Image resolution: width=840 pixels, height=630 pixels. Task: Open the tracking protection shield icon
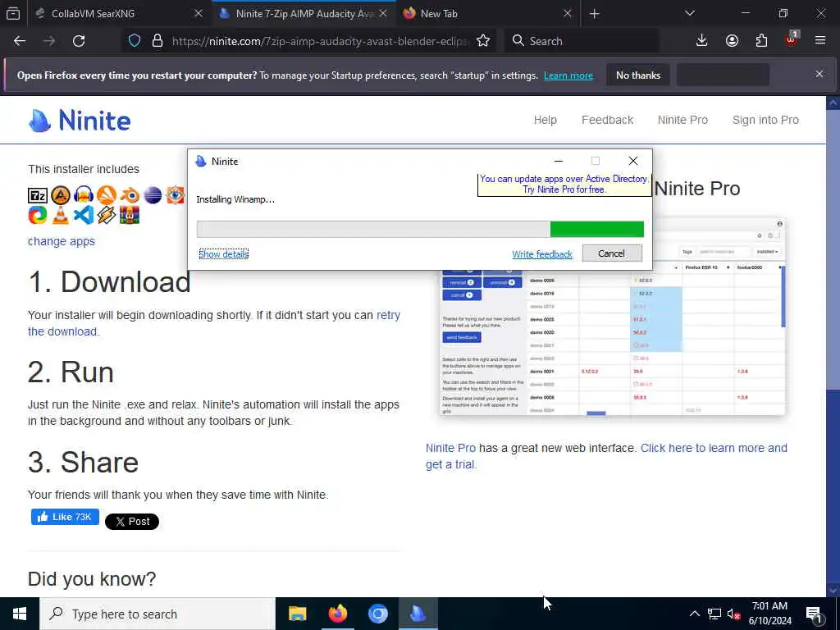pos(135,41)
